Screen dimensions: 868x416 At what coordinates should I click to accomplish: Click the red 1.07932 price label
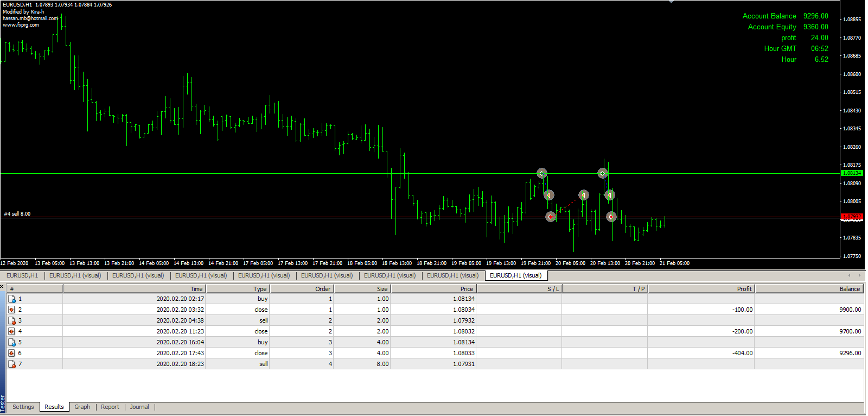(851, 217)
